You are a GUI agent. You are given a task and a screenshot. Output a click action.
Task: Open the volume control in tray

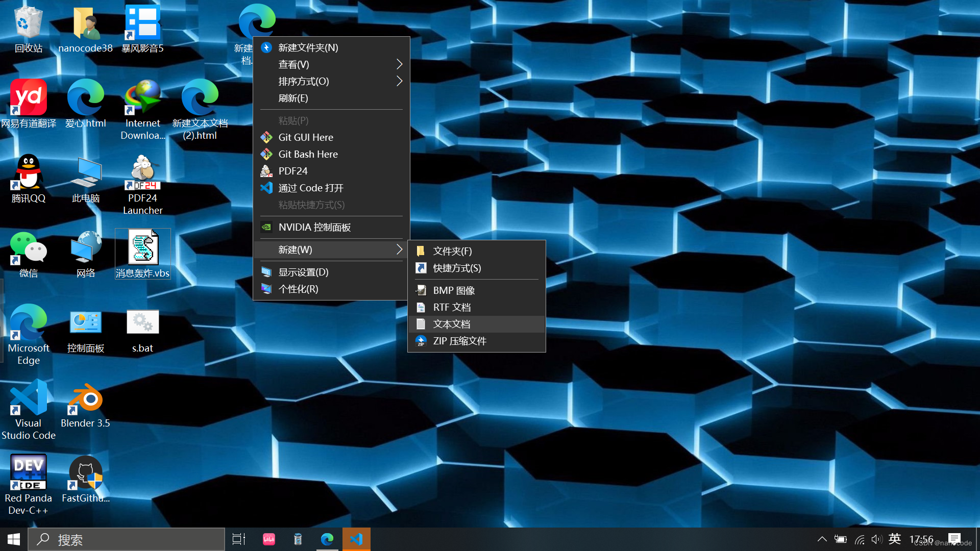[x=876, y=539]
